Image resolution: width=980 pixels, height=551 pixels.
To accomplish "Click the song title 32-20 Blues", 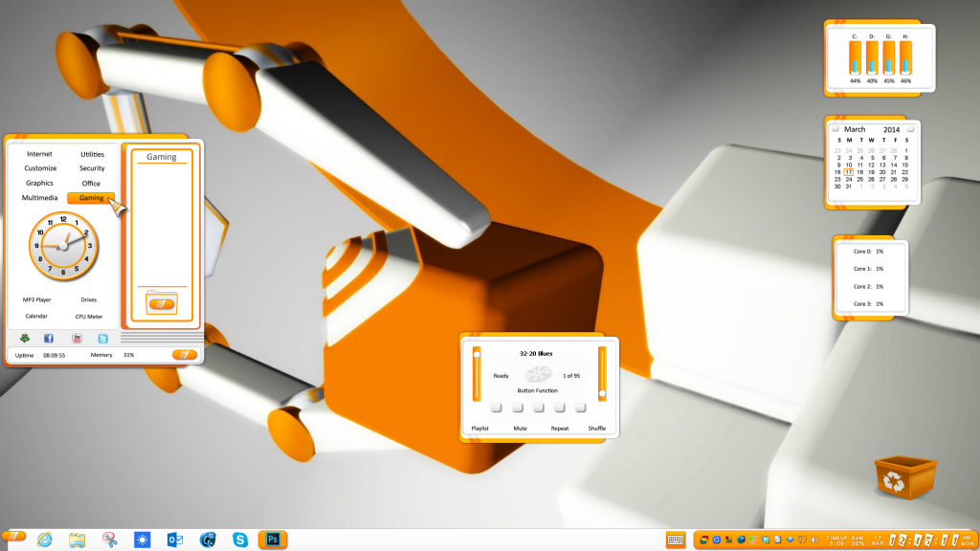I will pos(536,354).
